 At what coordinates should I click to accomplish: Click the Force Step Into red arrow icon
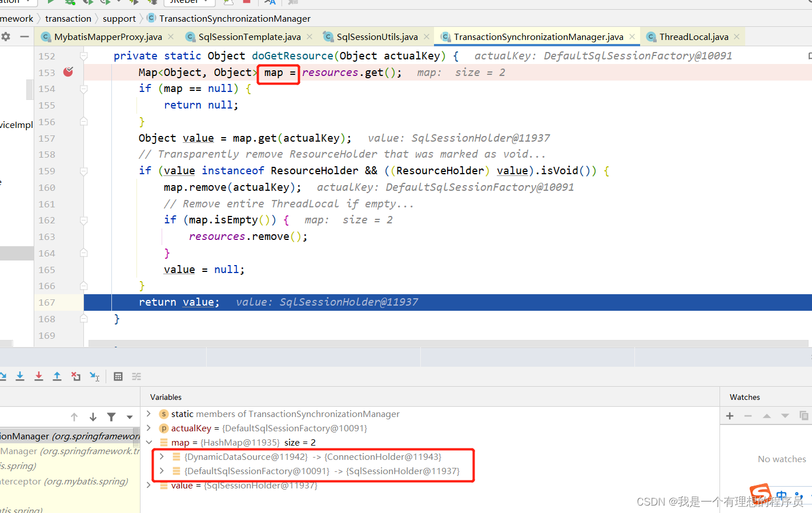click(39, 376)
